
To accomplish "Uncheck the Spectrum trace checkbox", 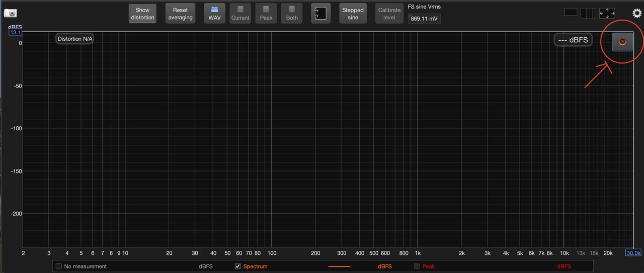I will (x=238, y=266).
